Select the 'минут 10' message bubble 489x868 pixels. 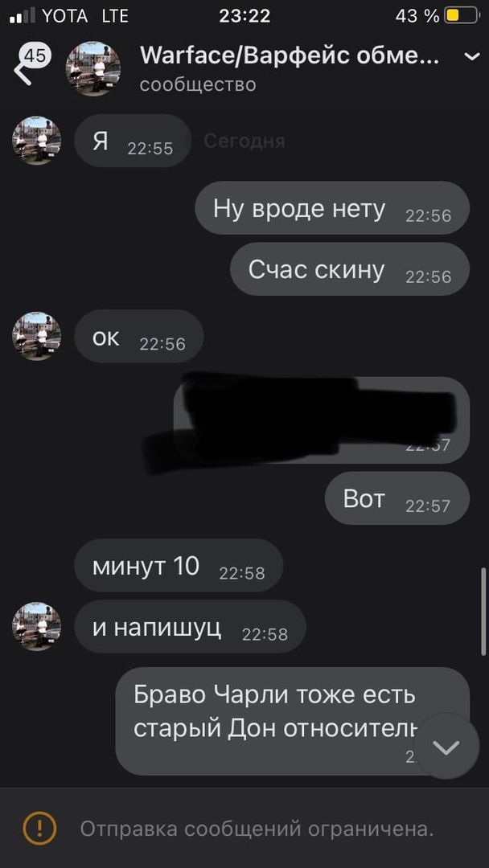tap(179, 566)
